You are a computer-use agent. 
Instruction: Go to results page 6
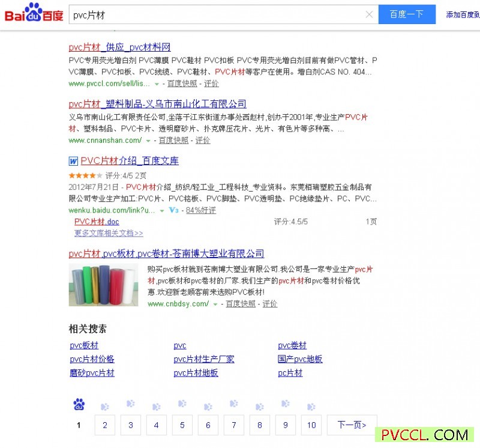(208, 425)
